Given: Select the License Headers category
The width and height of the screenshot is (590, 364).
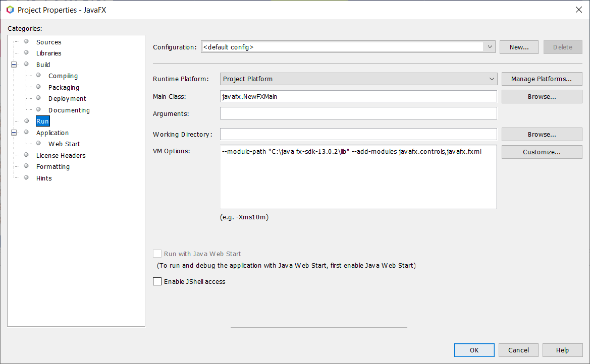Looking at the screenshot, I should point(61,156).
